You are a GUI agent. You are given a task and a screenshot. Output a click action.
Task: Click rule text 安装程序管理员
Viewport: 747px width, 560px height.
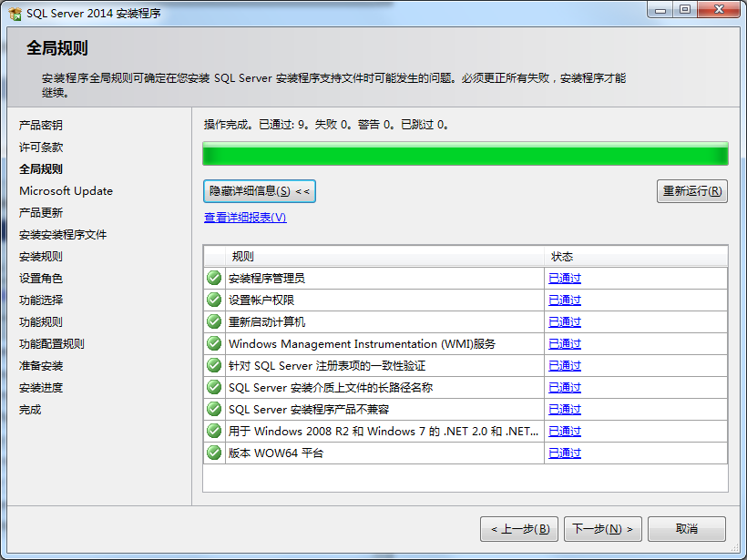(x=267, y=278)
